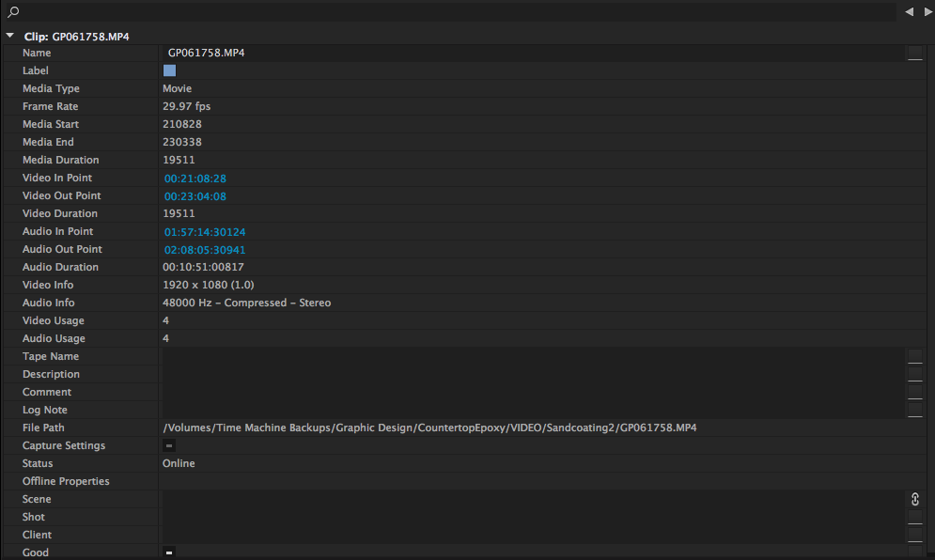Screen dimensions: 935x560
Task: Select the Status value Online
Action: (179, 463)
